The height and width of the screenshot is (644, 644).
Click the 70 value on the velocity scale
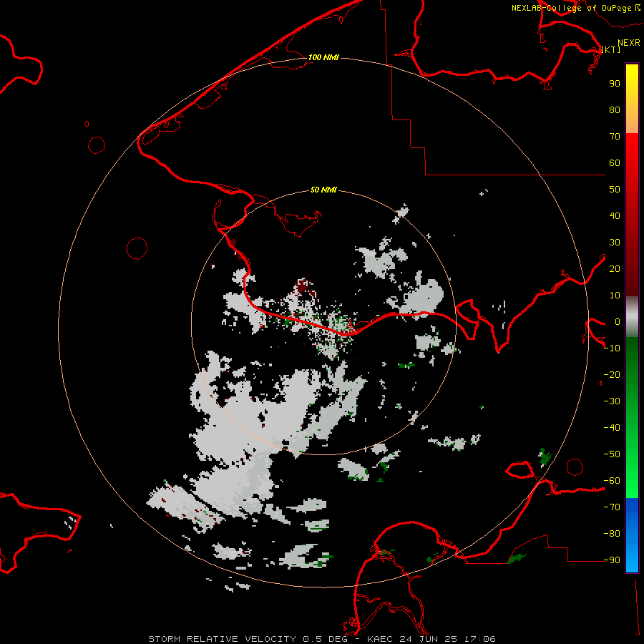point(615,137)
